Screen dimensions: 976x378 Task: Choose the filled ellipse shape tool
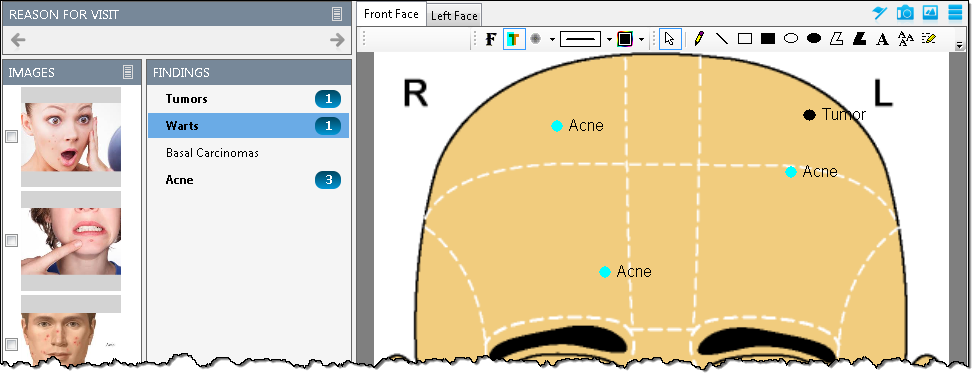pos(814,39)
